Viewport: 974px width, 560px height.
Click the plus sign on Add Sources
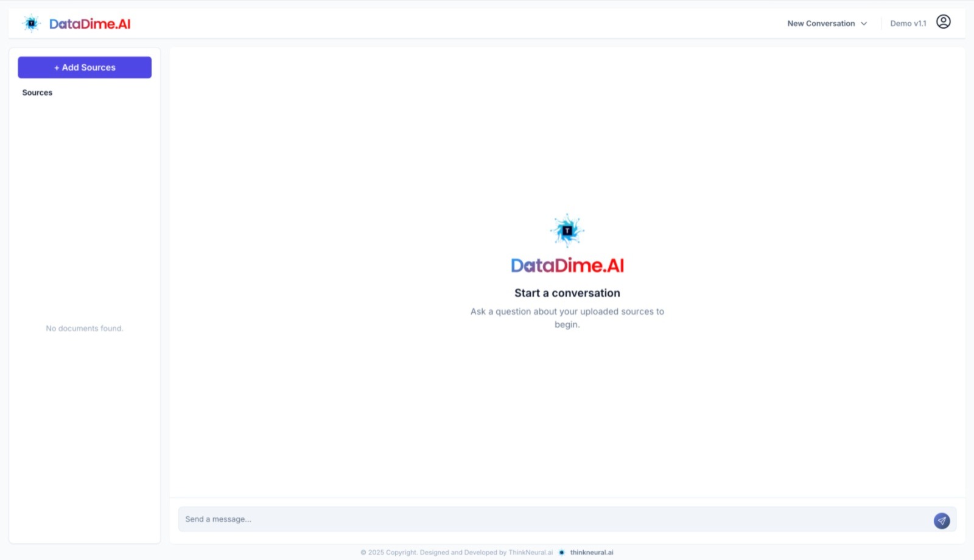point(57,68)
